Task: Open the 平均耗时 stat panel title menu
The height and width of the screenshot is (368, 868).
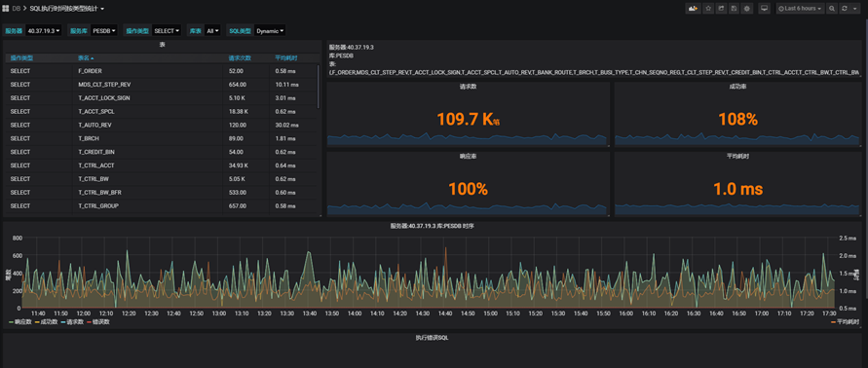Action: (x=737, y=157)
